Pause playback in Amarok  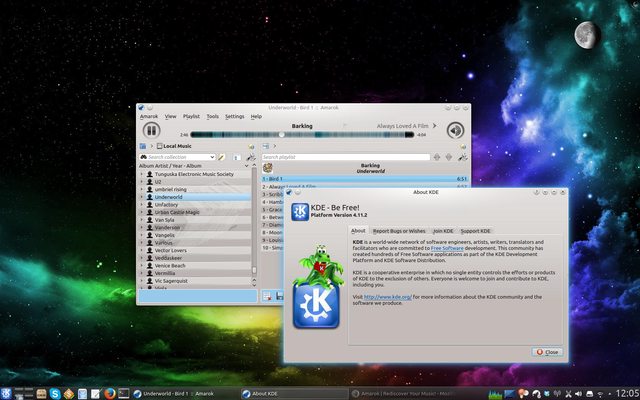point(151,130)
